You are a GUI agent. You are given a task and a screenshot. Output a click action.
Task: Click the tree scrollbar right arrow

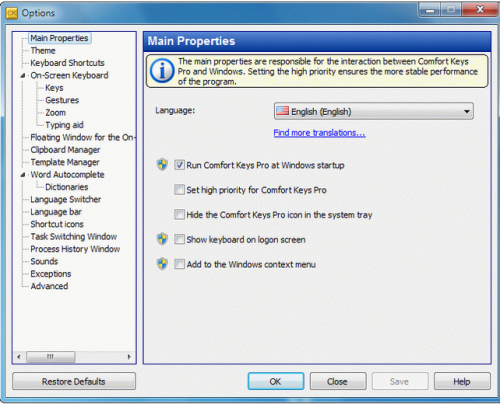(129, 357)
